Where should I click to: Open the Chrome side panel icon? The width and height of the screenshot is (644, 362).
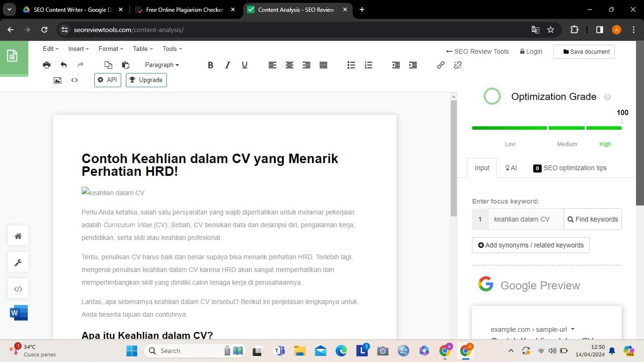coord(600,30)
